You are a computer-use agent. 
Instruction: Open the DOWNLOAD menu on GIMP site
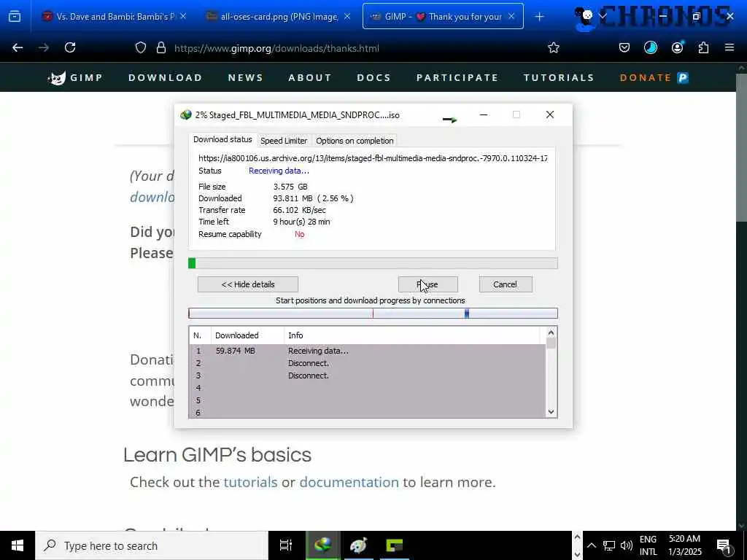[x=166, y=77]
